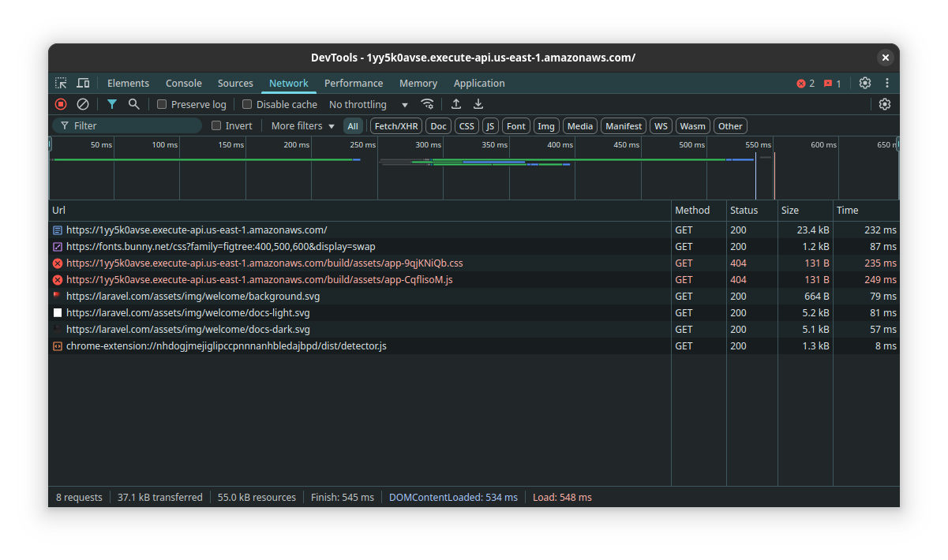This screenshot has width=948, height=560.
Task: Filter requests by JS type
Action: click(490, 126)
